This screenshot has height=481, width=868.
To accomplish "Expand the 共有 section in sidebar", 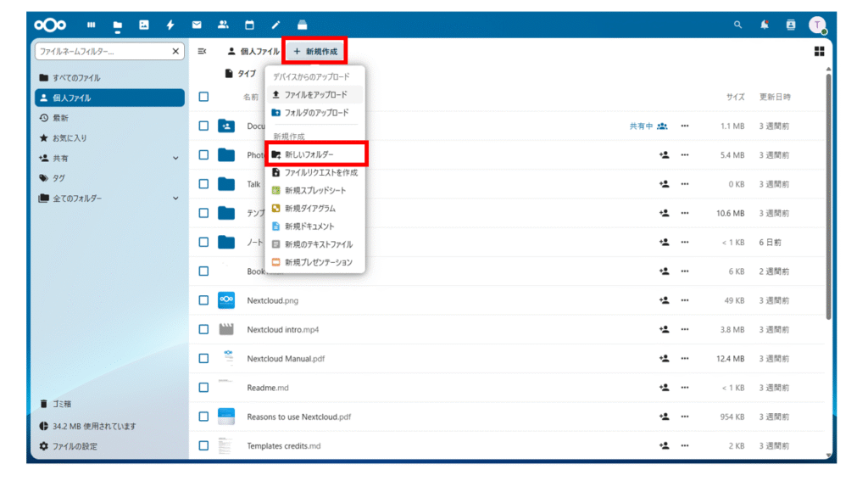I will 175,158.
